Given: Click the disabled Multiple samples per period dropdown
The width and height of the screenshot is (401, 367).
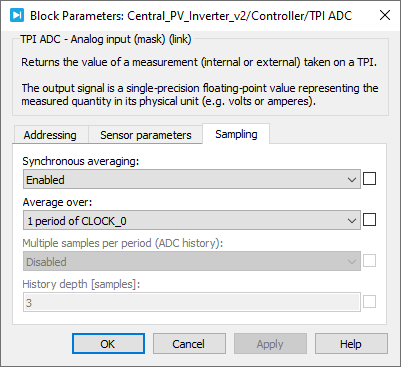Looking at the screenshot, I should [x=192, y=261].
